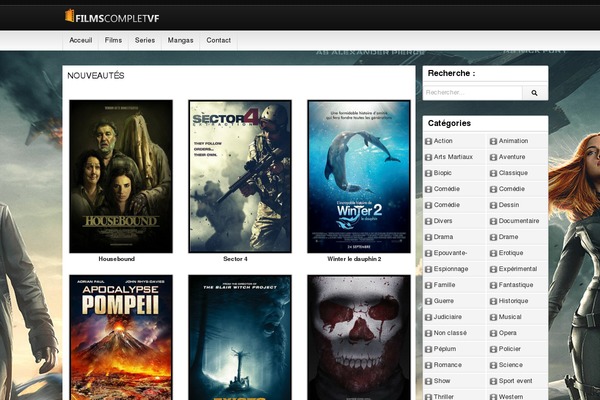Click the icon beside Action category
600x400 pixels.
429,141
